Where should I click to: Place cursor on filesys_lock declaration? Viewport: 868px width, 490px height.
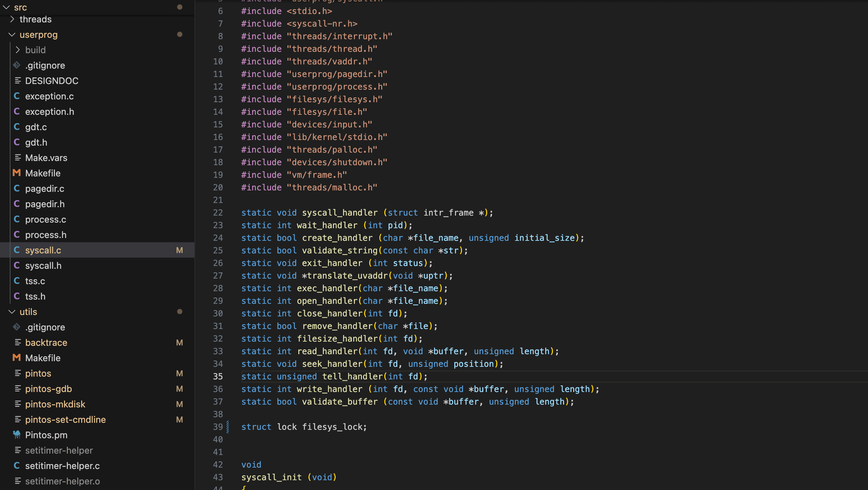[x=334, y=427]
